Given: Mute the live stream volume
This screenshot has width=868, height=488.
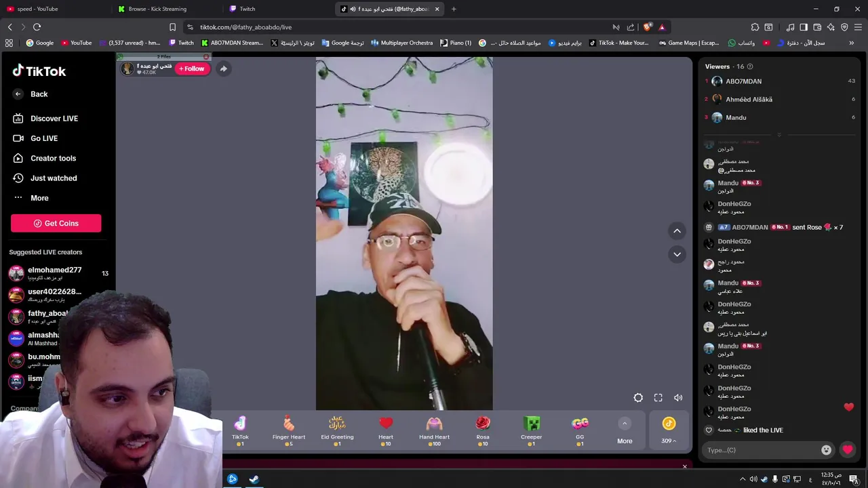Looking at the screenshot, I should click(678, 398).
